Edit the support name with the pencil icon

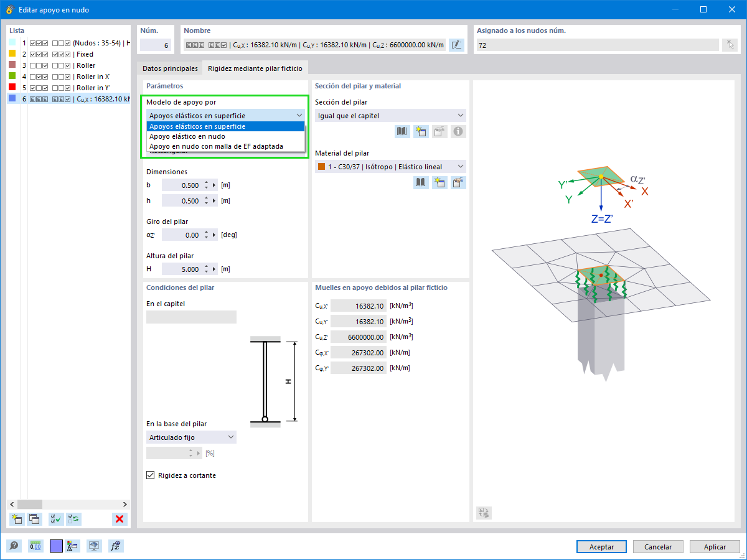457,45
